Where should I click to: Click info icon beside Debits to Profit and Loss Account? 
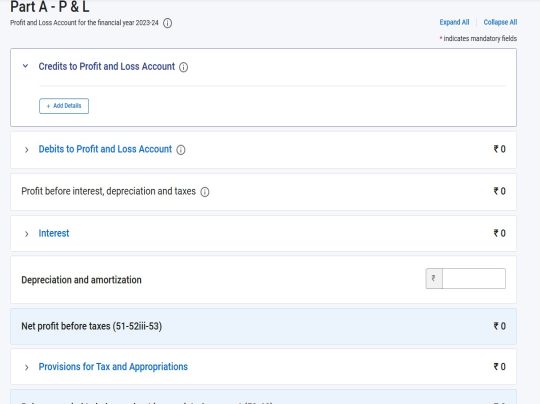click(181, 150)
